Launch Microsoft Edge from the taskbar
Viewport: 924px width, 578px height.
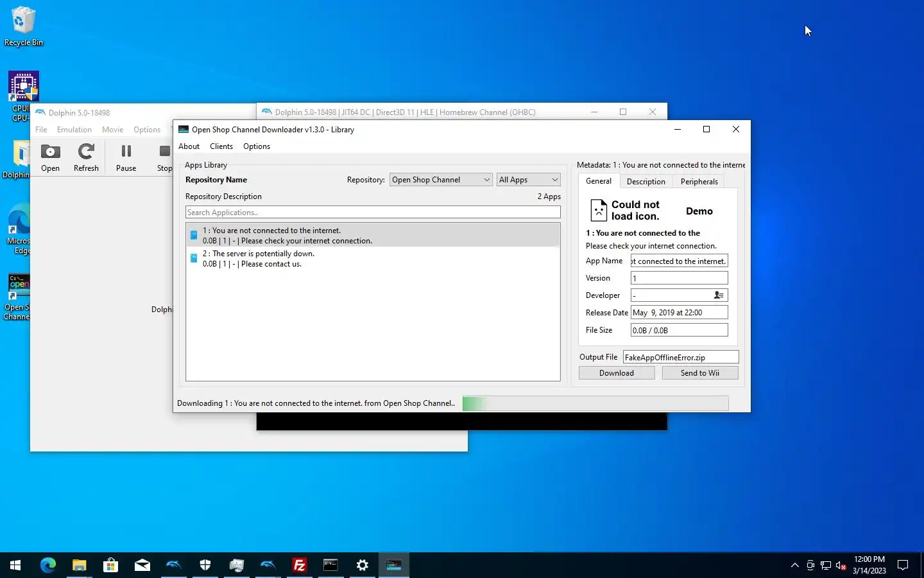[47, 565]
